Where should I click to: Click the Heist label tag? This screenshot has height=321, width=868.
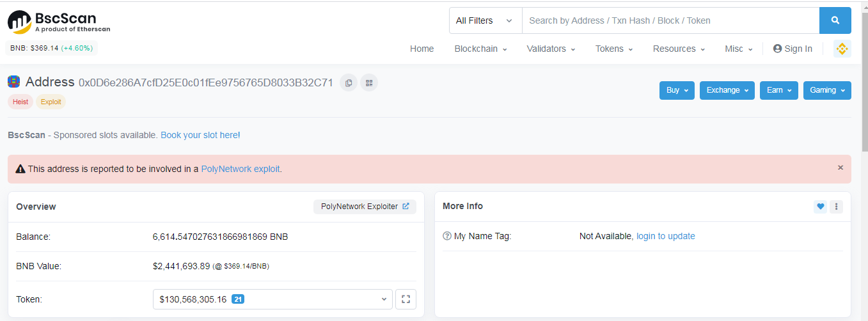coord(20,102)
